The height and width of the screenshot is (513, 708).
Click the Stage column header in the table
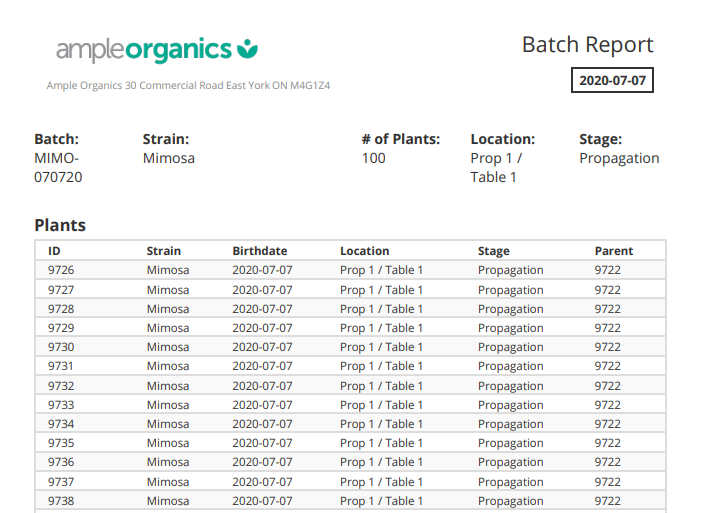(493, 251)
